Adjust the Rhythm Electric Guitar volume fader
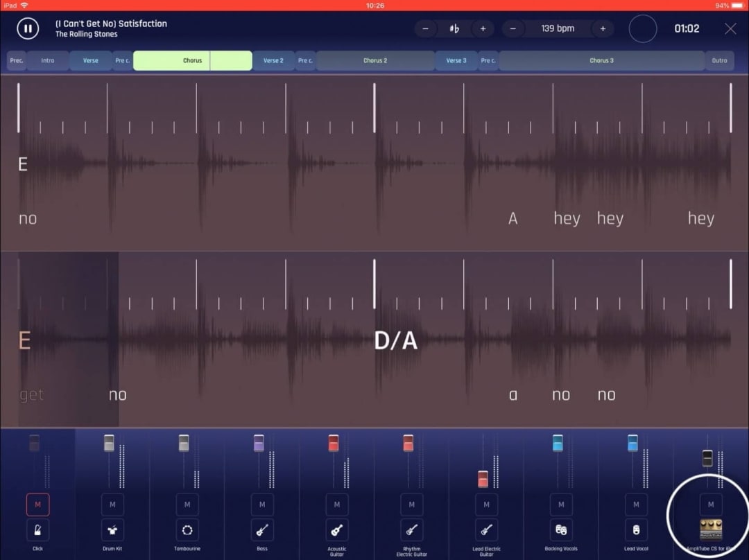 point(408,443)
